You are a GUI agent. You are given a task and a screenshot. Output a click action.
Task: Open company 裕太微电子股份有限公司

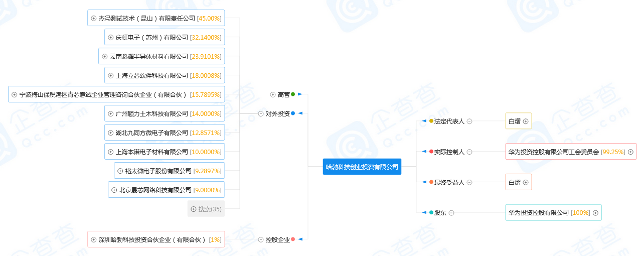(158, 171)
